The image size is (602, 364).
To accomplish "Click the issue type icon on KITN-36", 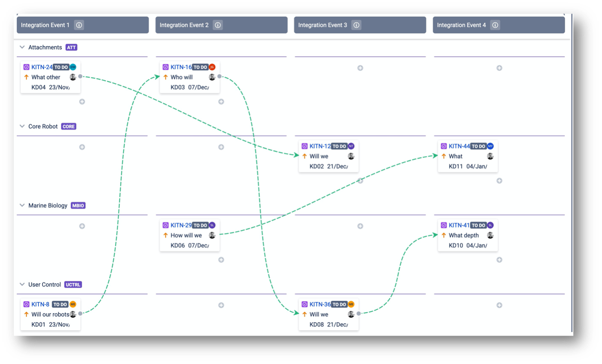I will 304,304.
